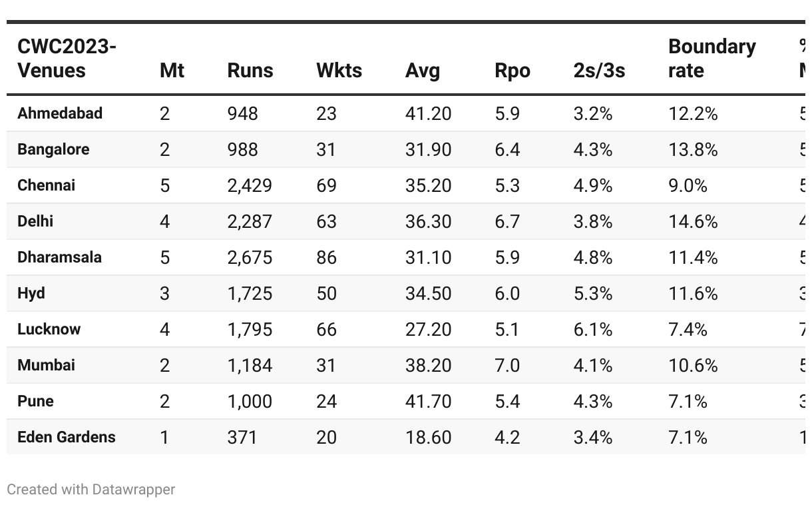Viewport: 812px width, 505px height.
Task: Select the Rpo column header
Action: click(x=512, y=70)
